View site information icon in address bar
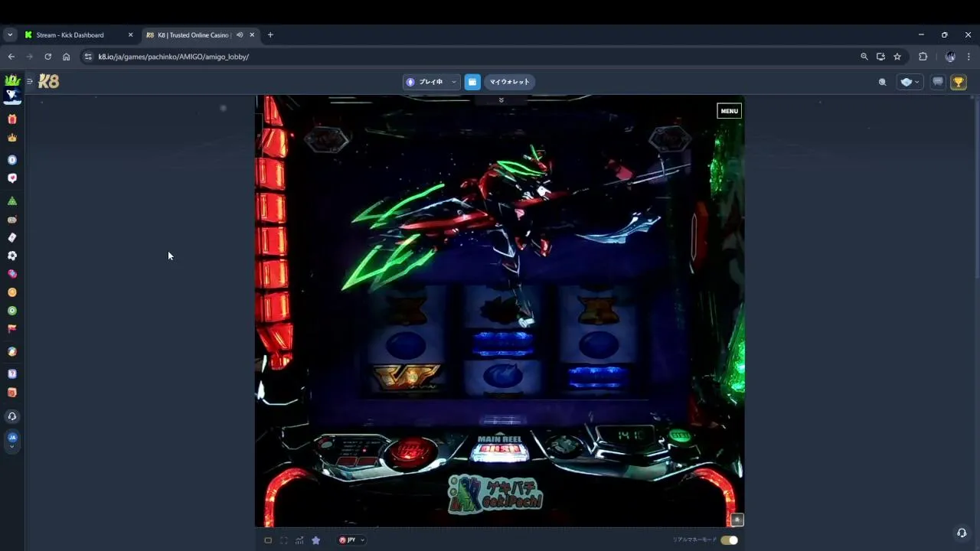 [88, 57]
